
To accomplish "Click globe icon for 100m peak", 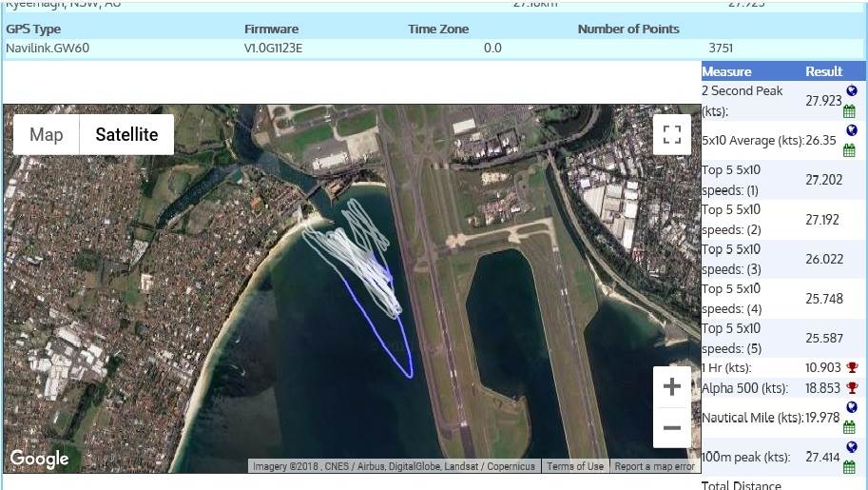I will [x=852, y=448].
